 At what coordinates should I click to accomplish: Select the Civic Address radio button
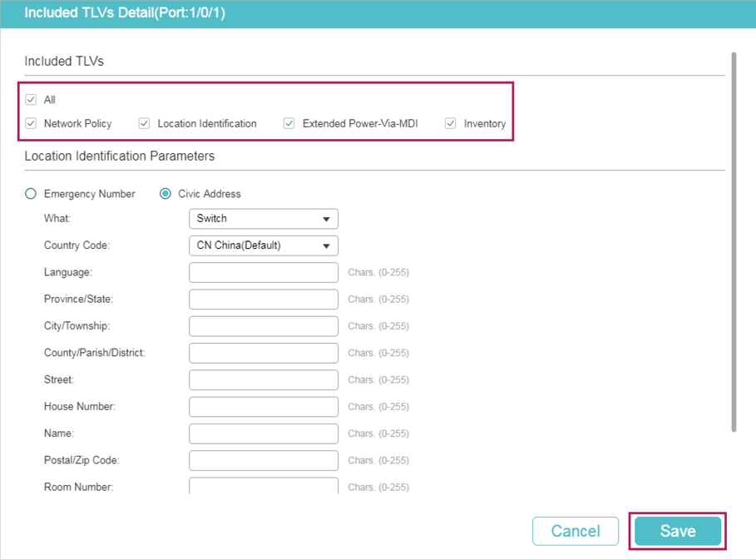(166, 194)
